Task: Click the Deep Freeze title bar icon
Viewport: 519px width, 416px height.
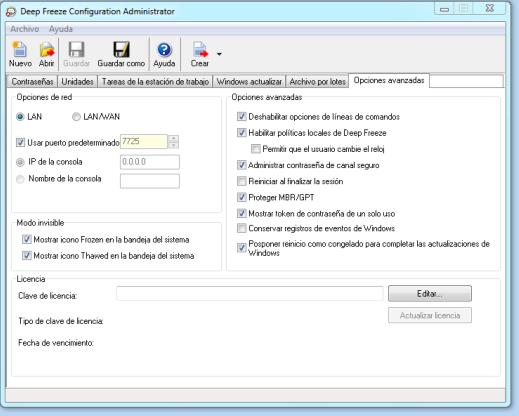Action: [11, 12]
